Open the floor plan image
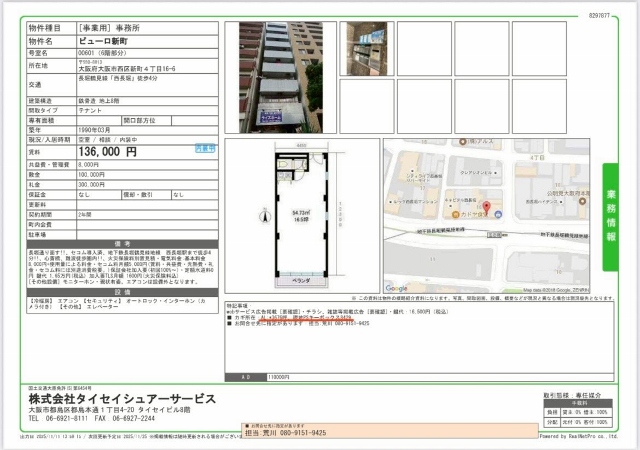 coord(302,216)
